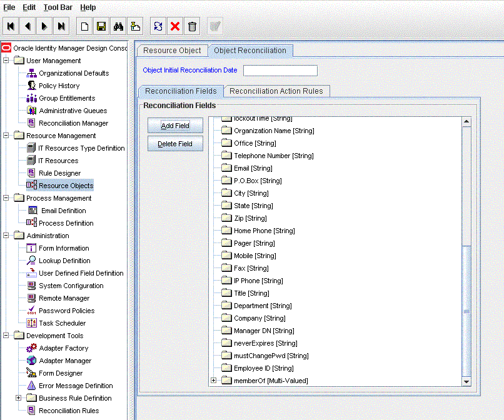Expand the memberOf Multi-Valued field
This screenshot has height=420, width=504.
click(x=214, y=381)
